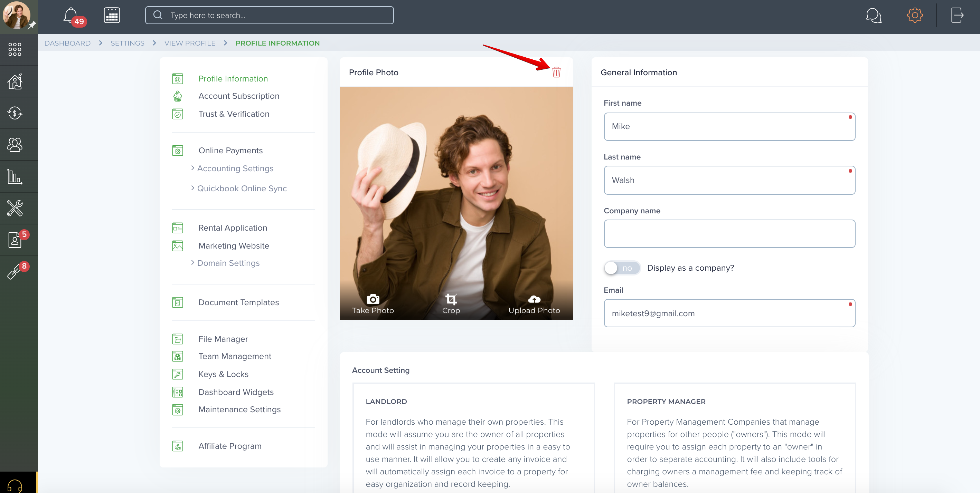980x493 pixels.
Task: Go to DASHBOARD breadcrumb
Action: tap(67, 43)
